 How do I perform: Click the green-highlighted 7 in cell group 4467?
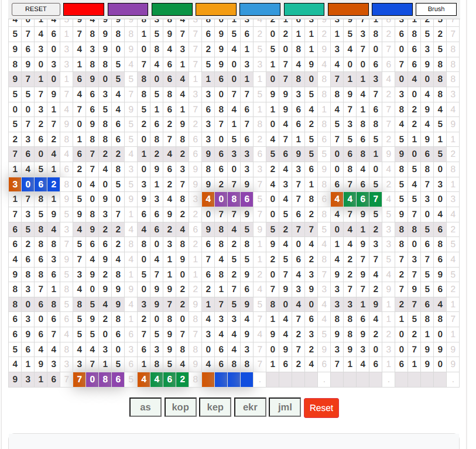pyautogui.click(x=375, y=200)
